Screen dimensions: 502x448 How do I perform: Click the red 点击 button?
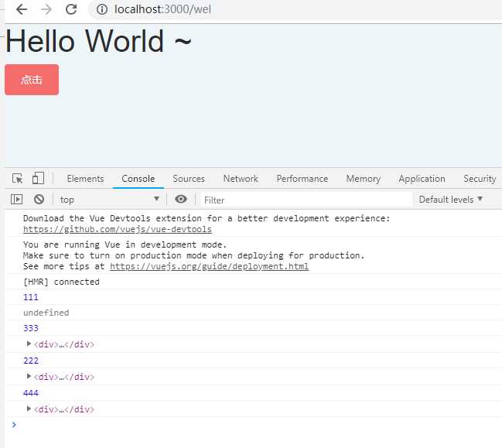tap(32, 80)
